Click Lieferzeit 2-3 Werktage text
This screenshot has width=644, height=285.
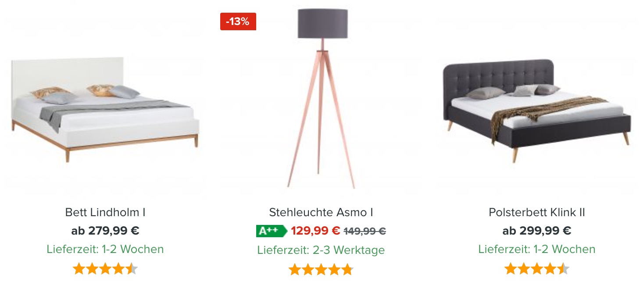pyautogui.click(x=321, y=250)
